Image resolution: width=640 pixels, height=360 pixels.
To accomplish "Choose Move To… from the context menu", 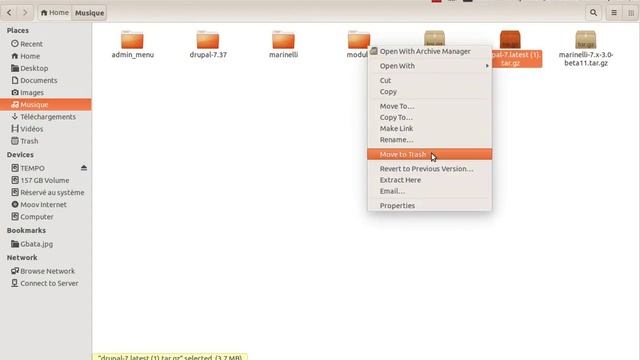I will click(429, 106).
